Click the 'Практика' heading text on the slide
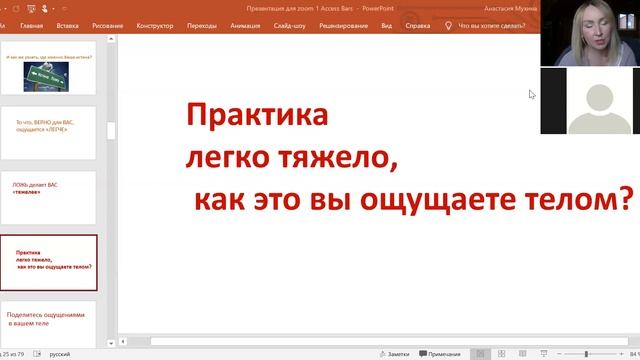Viewport: 640px width, 360px height. click(257, 115)
